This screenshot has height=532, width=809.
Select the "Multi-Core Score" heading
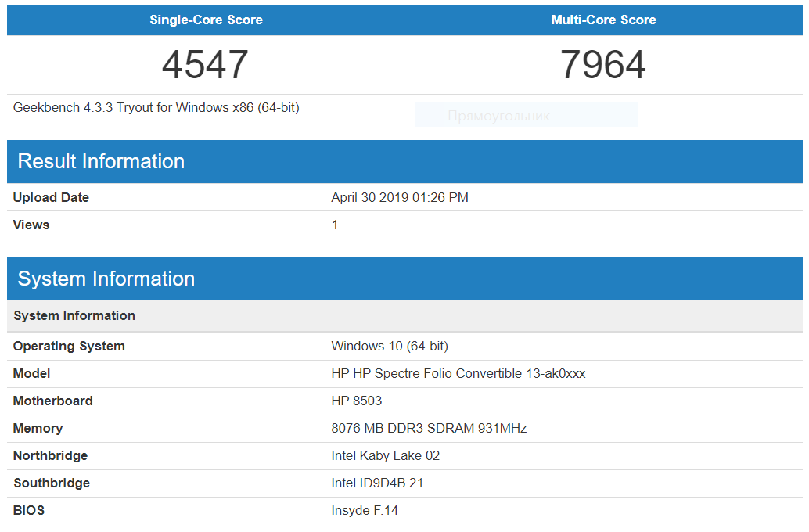click(x=603, y=20)
